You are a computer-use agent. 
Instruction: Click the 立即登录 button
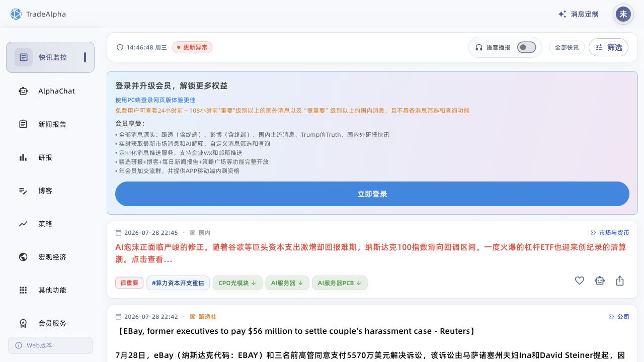coord(372,194)
